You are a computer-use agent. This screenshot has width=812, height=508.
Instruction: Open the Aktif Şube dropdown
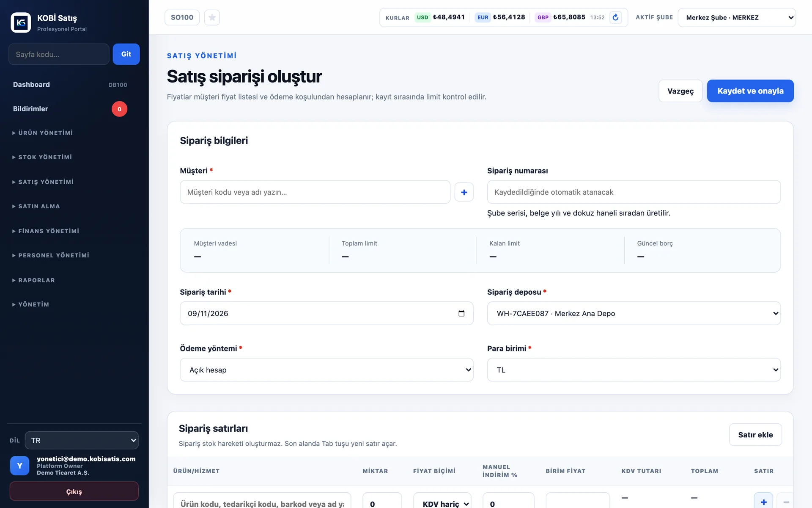click(737, 17)
